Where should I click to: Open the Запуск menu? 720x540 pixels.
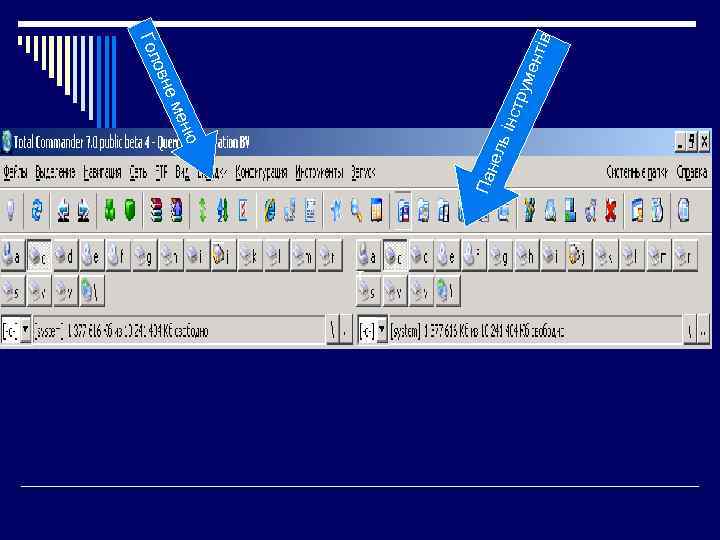(363, 172)
